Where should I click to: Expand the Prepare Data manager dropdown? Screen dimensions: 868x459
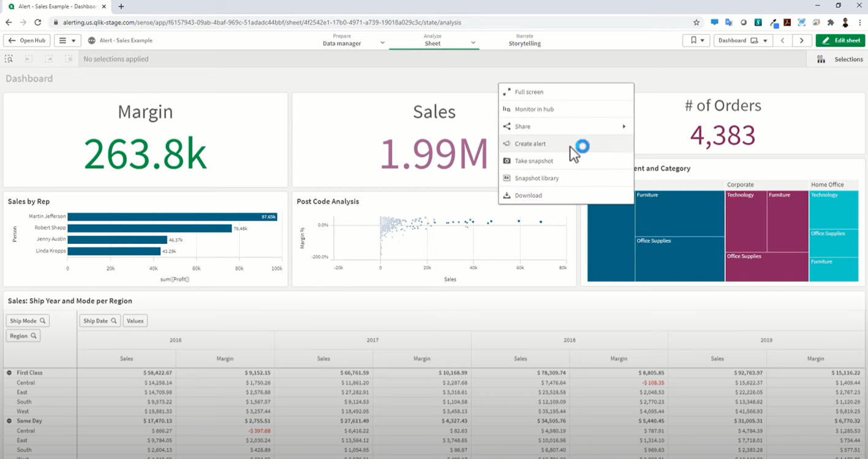382,43
